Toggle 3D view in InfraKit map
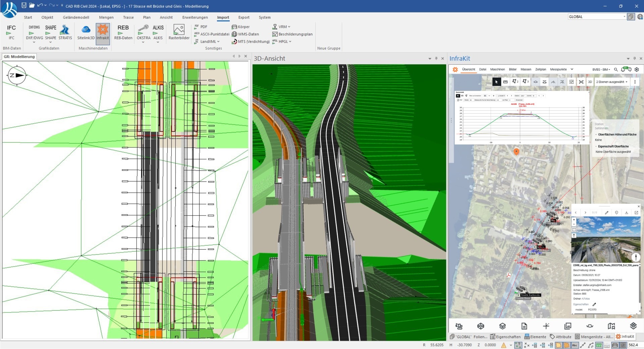The height and width of the screenshot is (349, 644). (590, 82)
